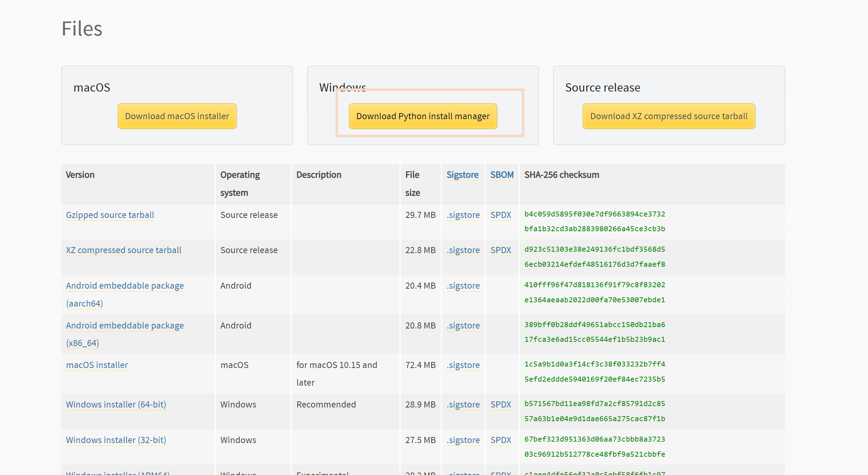The width and height of the screenshot is (868, 475).
Task: Open the SBOM column header link
Action: pyautogui.click(x=502, y=175)
